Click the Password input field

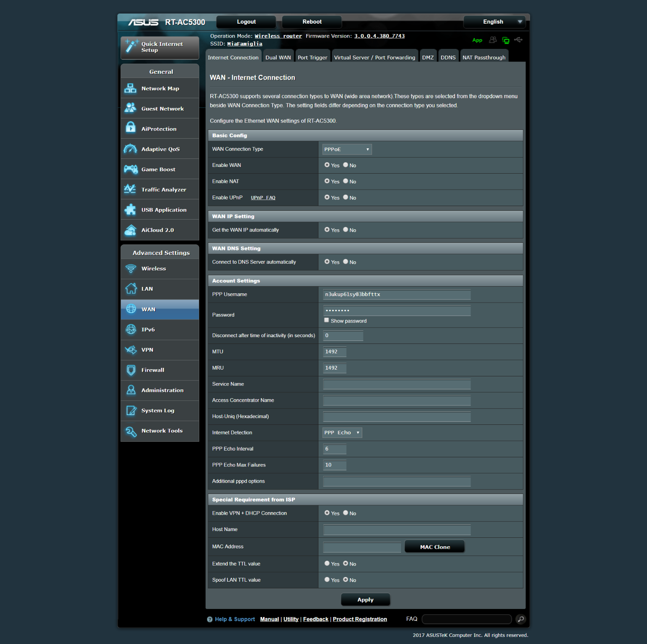[397, 311]
